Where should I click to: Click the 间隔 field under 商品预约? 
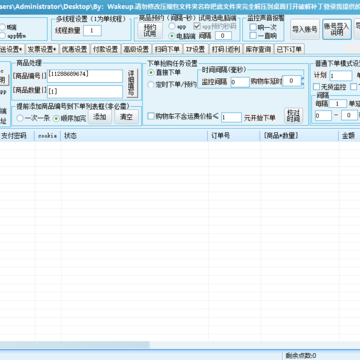[223, 36]
